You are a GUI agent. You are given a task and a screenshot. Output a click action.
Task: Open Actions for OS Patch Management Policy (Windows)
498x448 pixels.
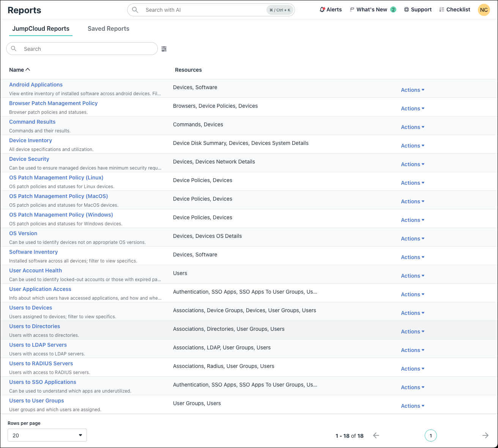click(413, 220)
